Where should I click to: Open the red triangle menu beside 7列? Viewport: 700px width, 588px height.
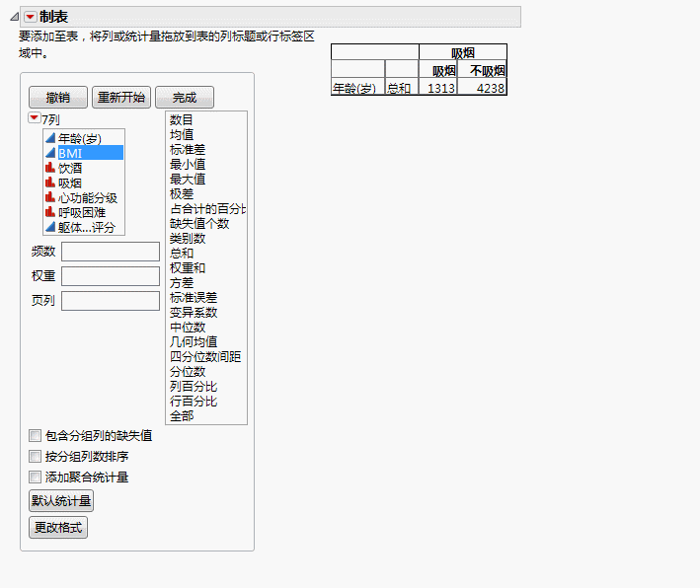click(34, 117)
